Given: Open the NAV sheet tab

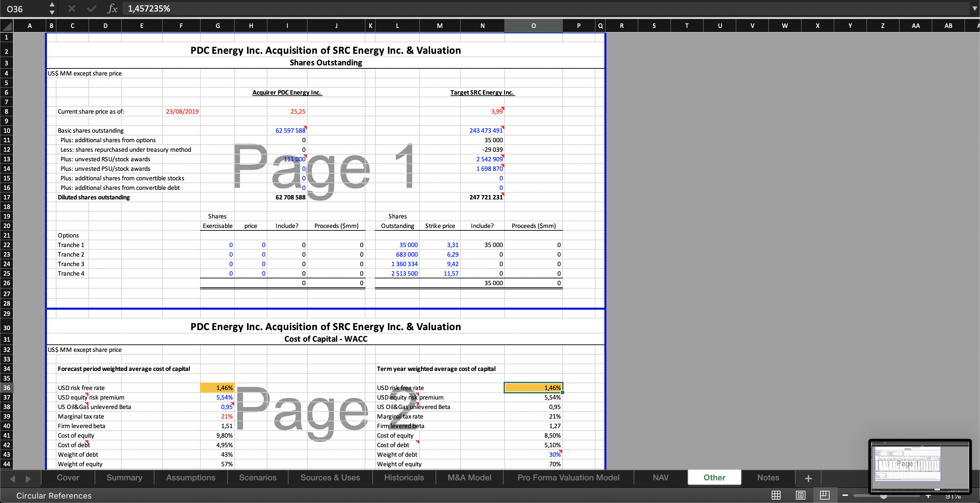Looking at the screenshot, I should 661,477.
